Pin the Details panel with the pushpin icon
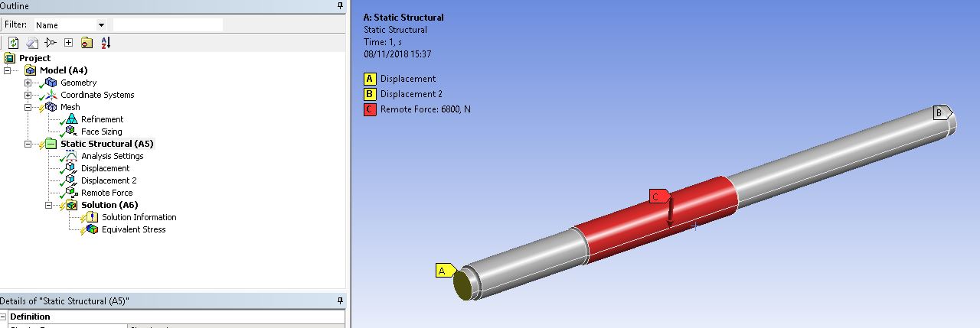The width and height of the screenshot is (980, 328). [x=340, y=301]
